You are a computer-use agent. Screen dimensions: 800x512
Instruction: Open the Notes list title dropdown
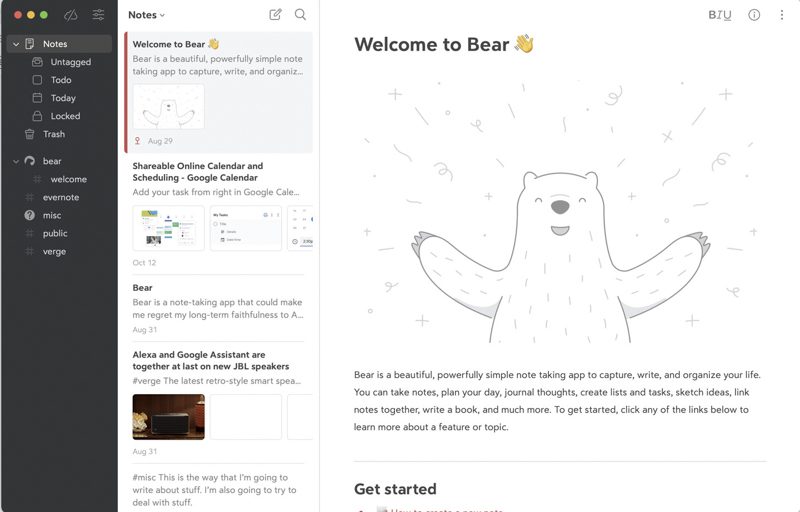pos(146,15)
